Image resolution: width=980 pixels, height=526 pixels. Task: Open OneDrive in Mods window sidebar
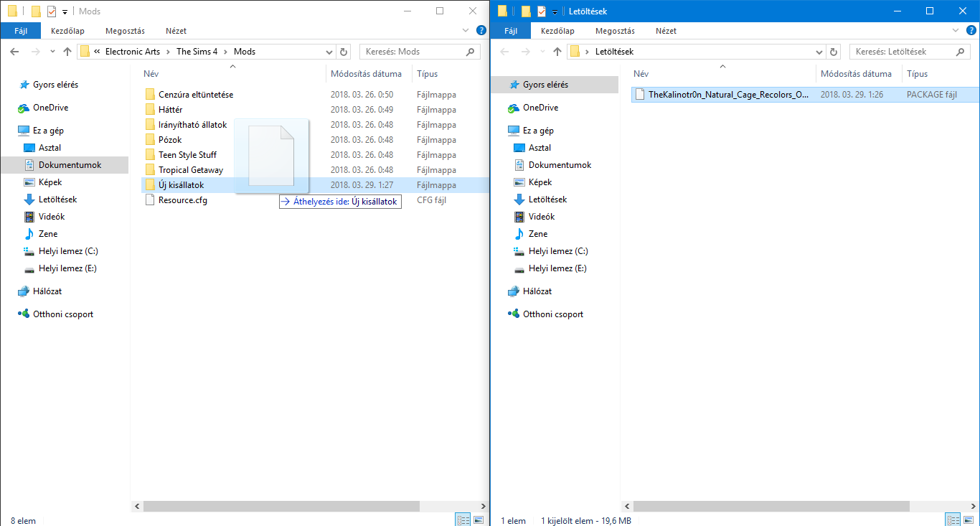coord(50,108)
